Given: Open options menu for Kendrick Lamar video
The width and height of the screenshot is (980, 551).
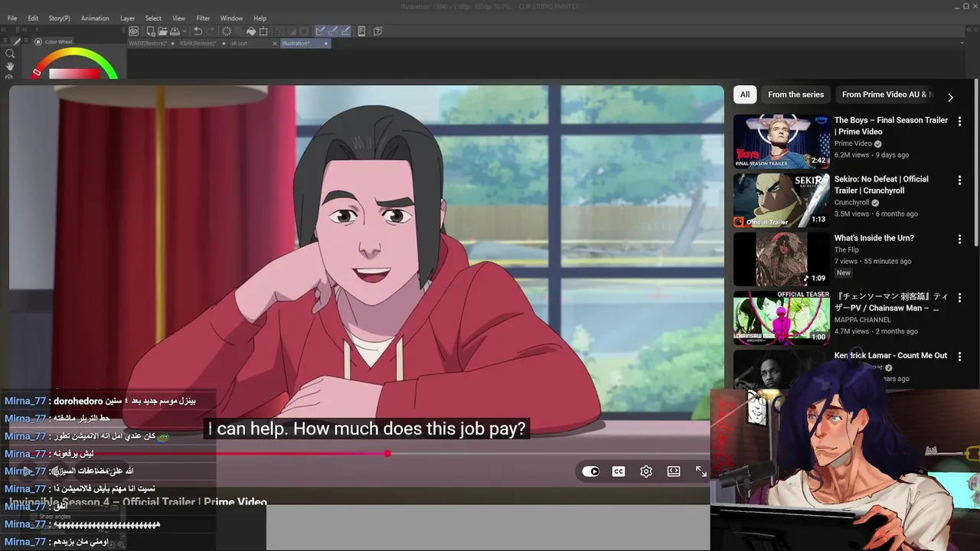Looking at the screenshot, I should [959, 357].
